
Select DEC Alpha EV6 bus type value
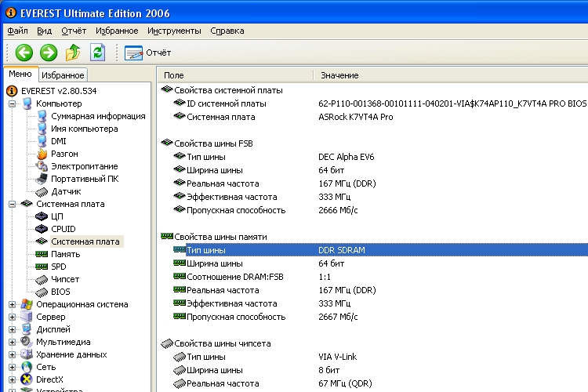[x=347, y=157]
